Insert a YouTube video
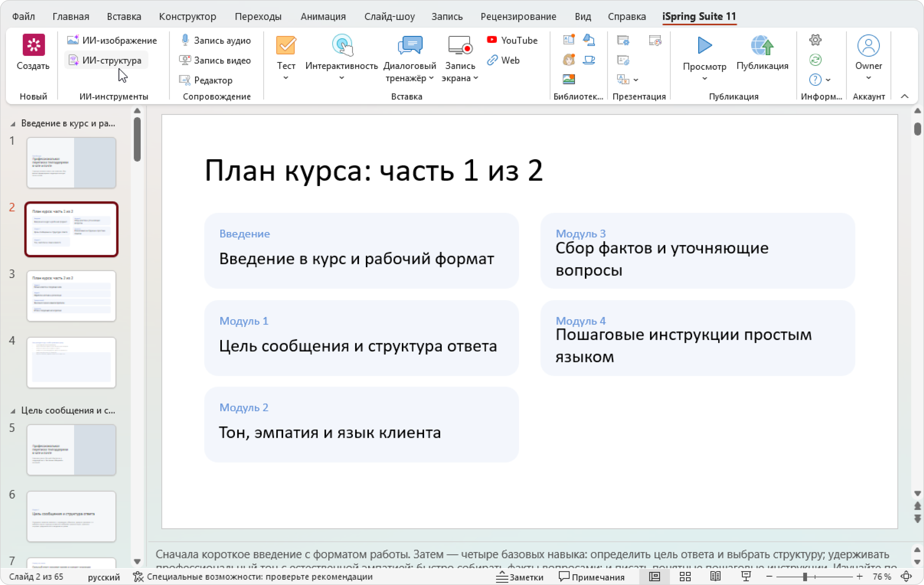The width and height of the screenshot is (924, 585). click(512, 40)
